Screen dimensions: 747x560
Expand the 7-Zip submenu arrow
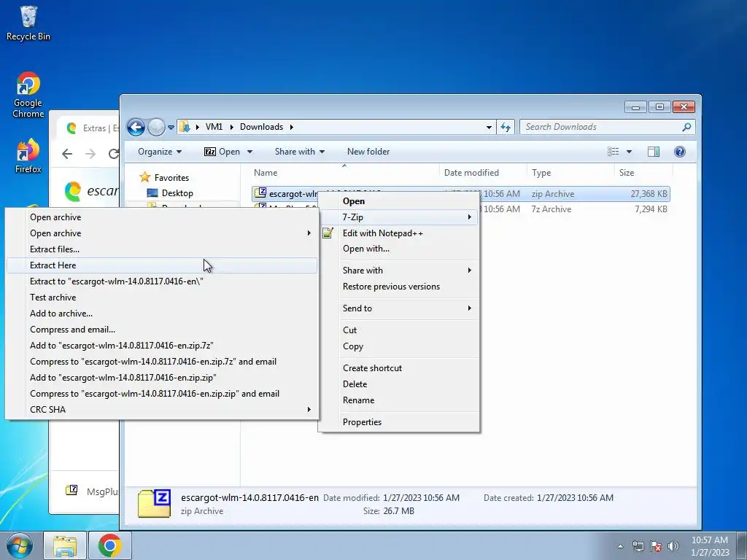click(470, 217)
